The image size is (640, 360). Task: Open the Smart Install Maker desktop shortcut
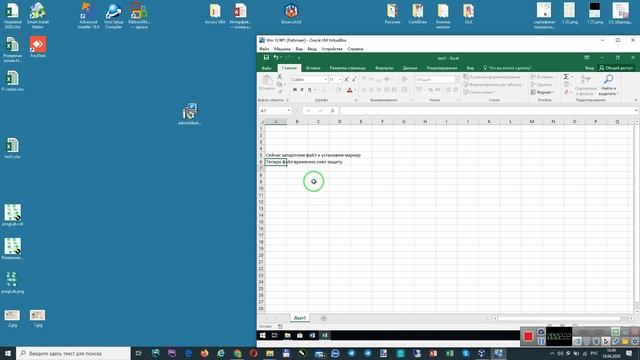[38, 16]
